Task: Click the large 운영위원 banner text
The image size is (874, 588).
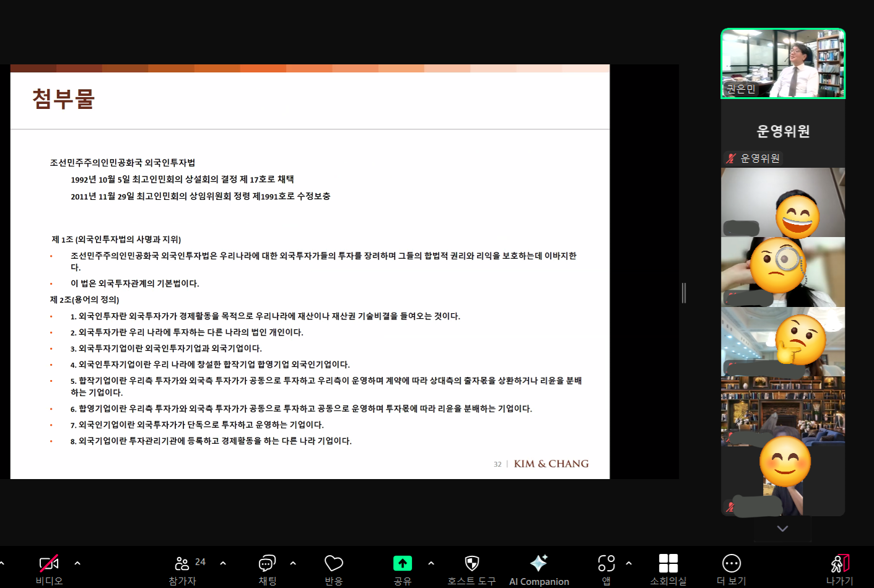Action: [x=783, y=131]
